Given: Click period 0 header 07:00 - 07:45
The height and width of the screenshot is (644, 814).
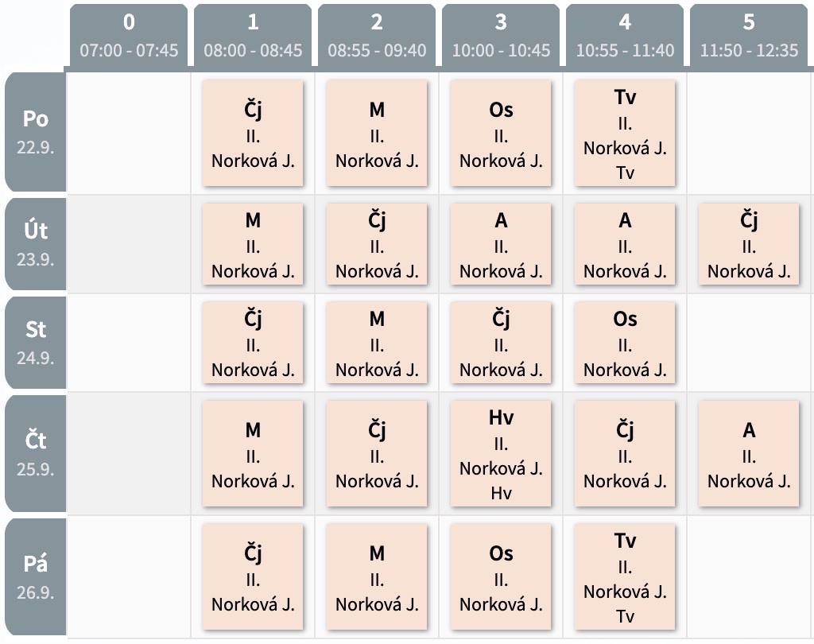Looking at the screenshot, I should point(129,35).
